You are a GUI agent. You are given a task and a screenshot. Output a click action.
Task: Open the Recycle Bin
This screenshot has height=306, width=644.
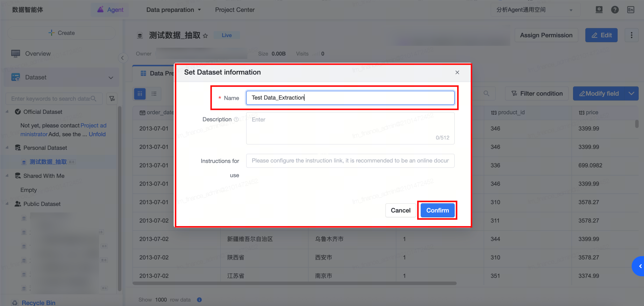point(38,302)
